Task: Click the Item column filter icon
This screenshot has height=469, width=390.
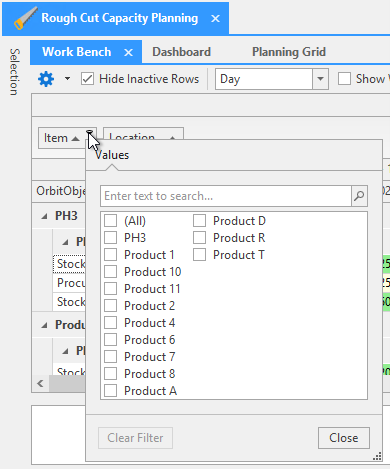Action: click(89, 132)
